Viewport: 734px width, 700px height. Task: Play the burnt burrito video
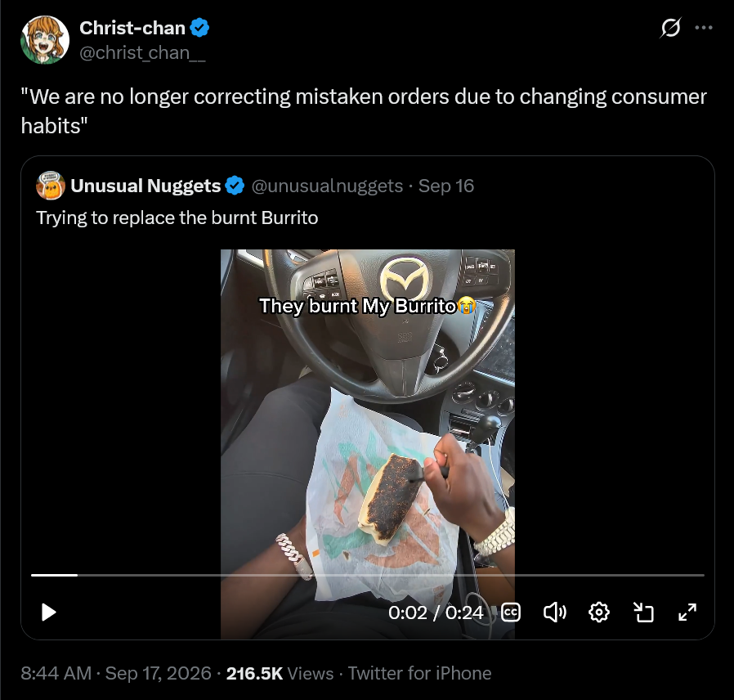click(x=48, y=612)
